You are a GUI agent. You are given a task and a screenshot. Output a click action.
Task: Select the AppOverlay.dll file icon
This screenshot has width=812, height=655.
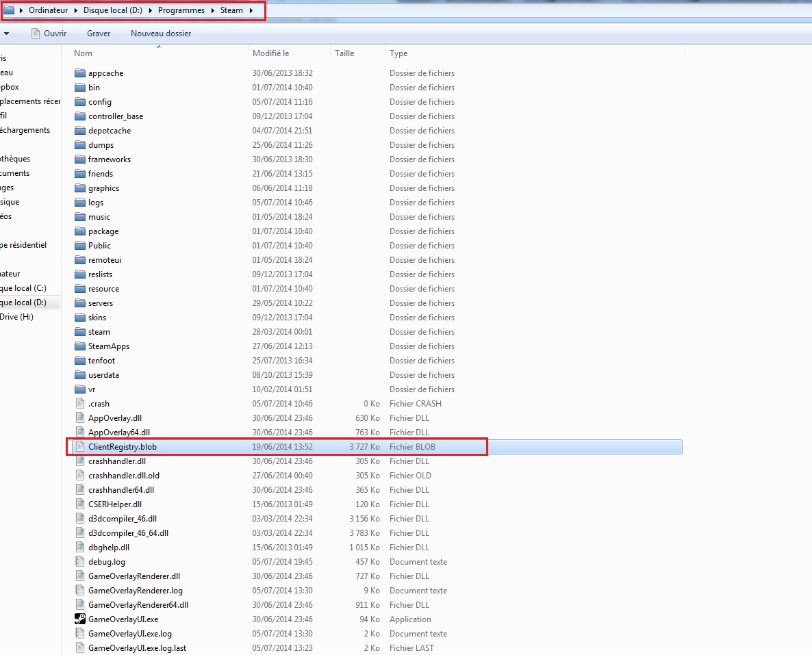[79, 418]
